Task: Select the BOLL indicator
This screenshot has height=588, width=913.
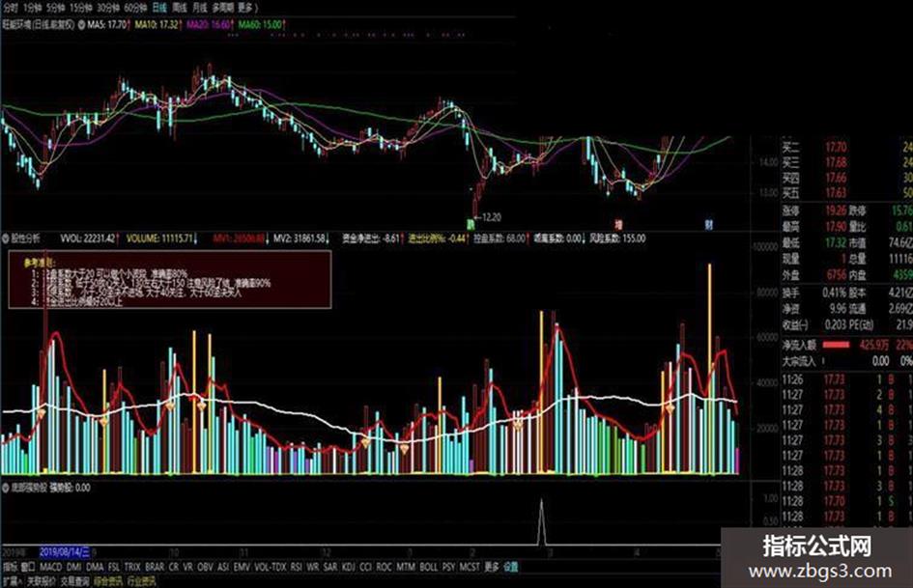Action: [428, 566]
